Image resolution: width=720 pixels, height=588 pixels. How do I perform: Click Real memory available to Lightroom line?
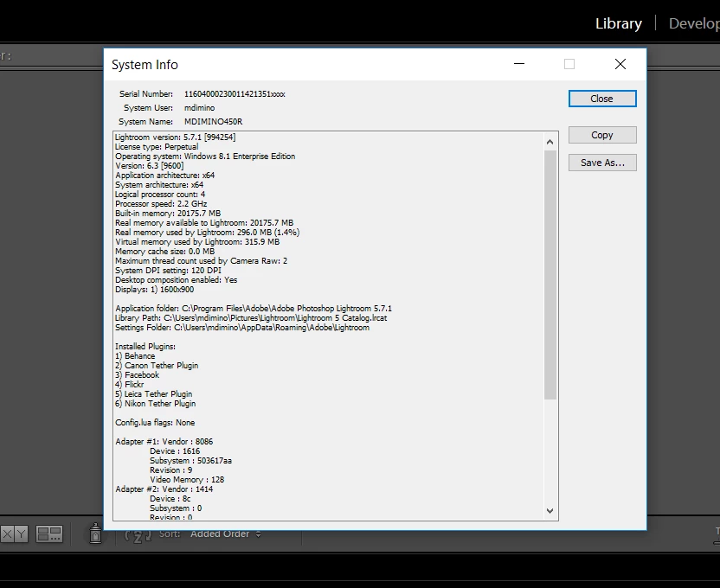click(x=204, y=223)
